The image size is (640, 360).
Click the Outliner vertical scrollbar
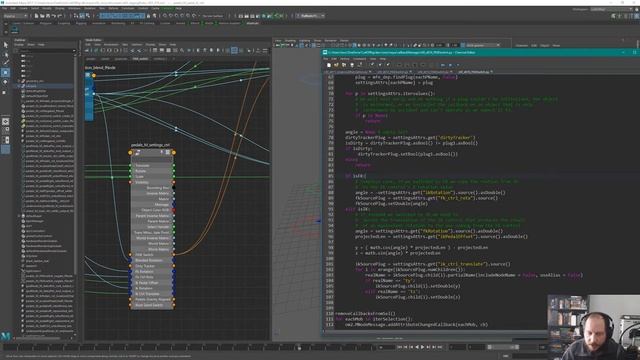click(75, 163)
